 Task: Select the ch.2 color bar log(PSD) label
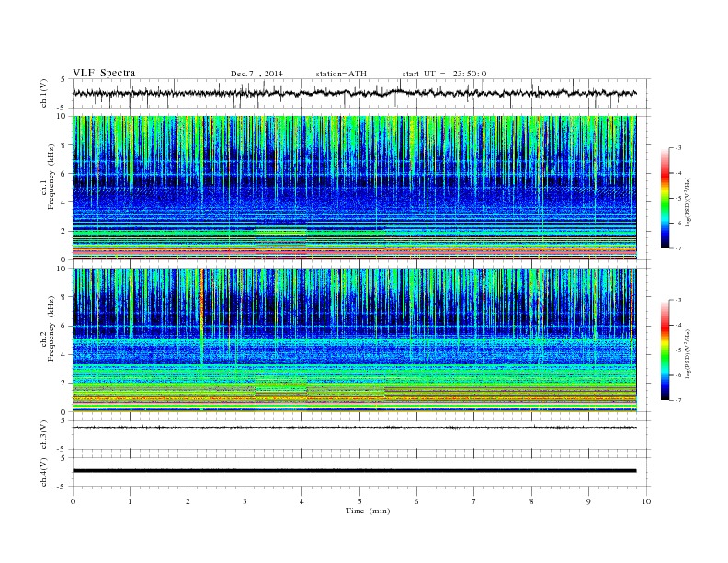tap(688, 353)
